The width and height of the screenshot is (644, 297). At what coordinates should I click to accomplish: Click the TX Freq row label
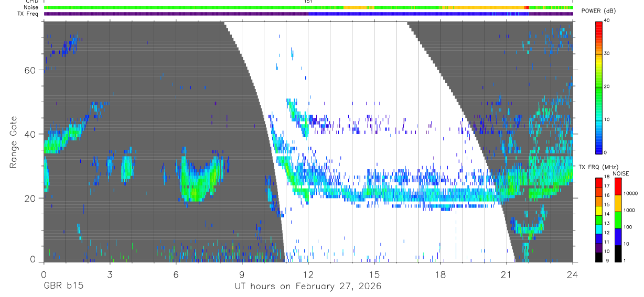pos(28,14)
